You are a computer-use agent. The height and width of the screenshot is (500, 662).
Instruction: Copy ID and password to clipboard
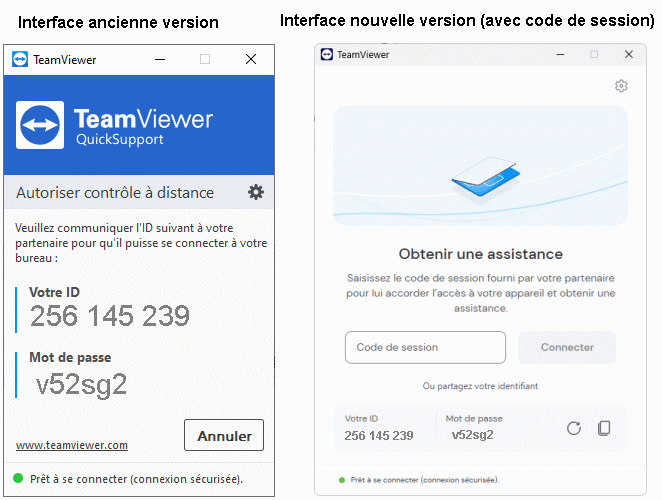pos(604,428)
